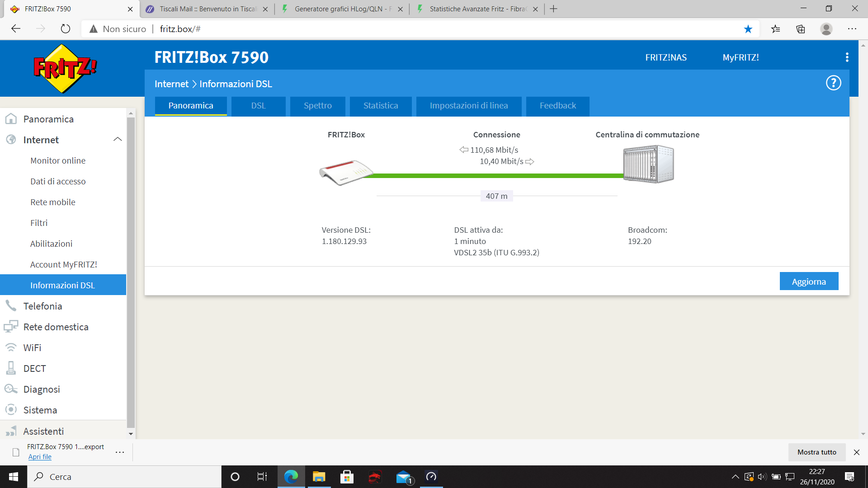Open the notification center icon
Image resolution: width=868 pixels, height=488 pixels.
click(x=849, y=477)
